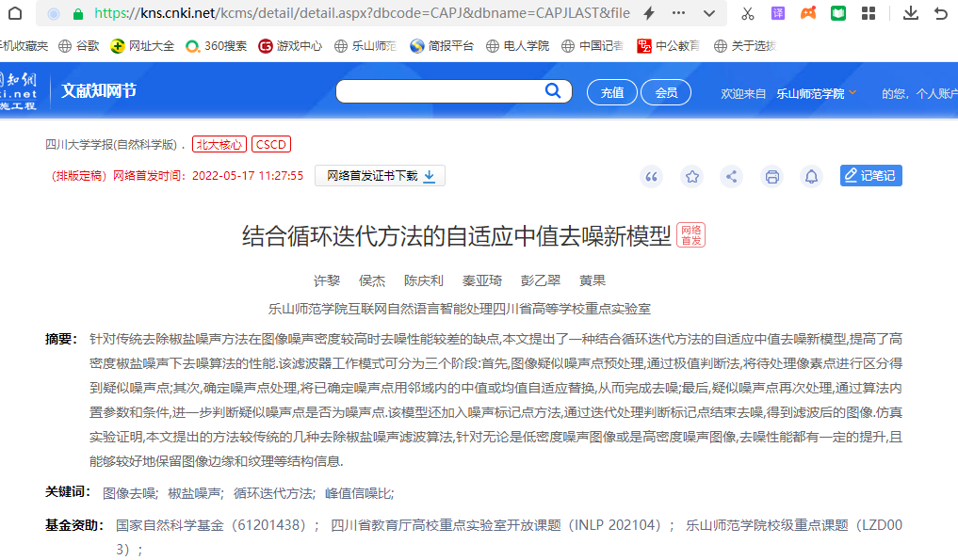Click the bell notification icon

tap(810, 176)
